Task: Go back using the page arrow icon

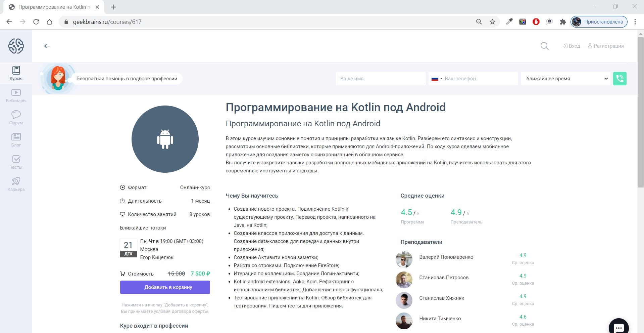Action: (x=47, y=46)
